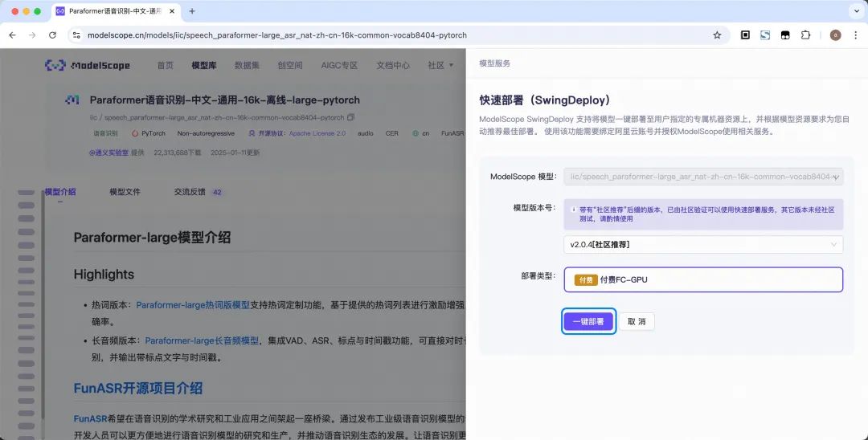
Task: Click the 模型服务 panel header text
Action: click(x=495, y=63)
